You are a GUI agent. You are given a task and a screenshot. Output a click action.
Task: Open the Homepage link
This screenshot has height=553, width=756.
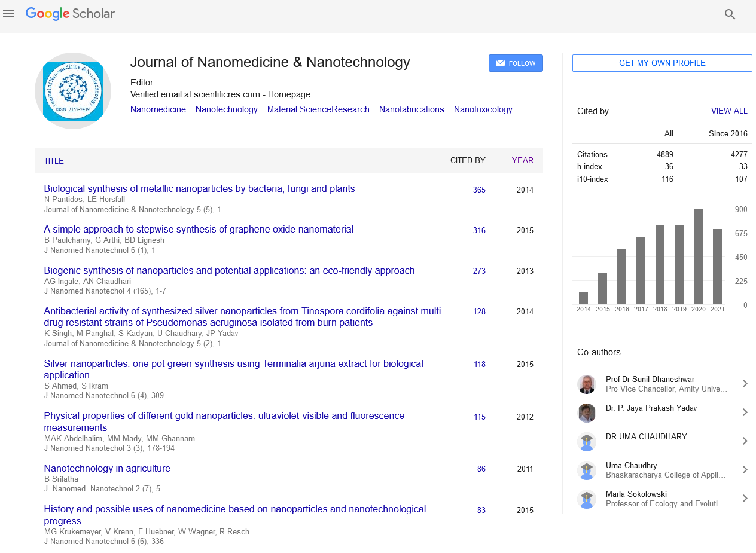point(289,94)
